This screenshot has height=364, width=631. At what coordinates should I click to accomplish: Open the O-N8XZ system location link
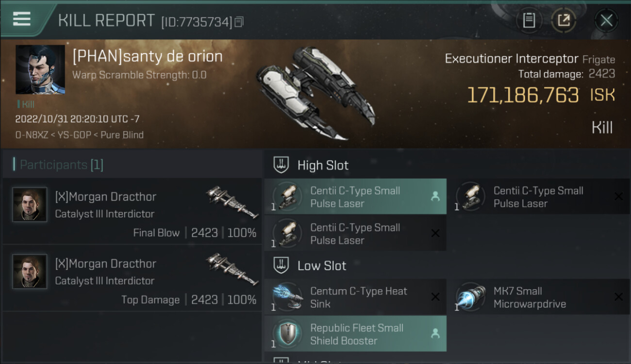click(x=31, y=135)
